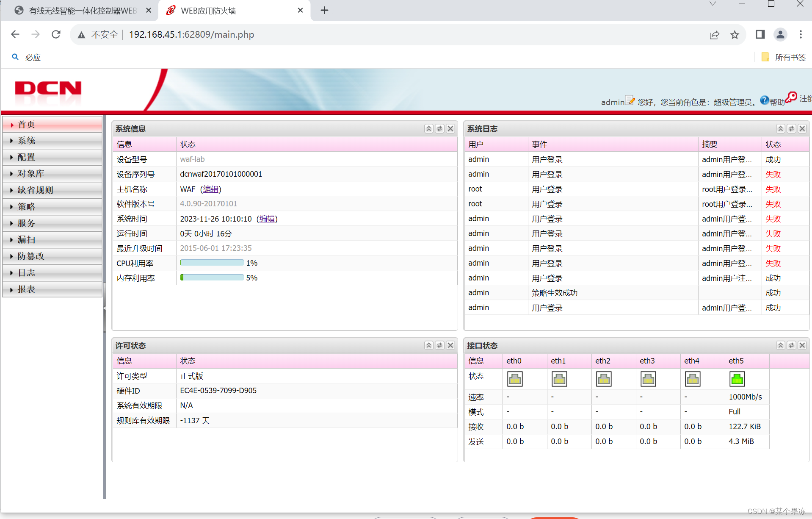The width and height of the screenshot is (812, 519).
Task: Log out via the 注销 key icon
Action: [791, 98]
